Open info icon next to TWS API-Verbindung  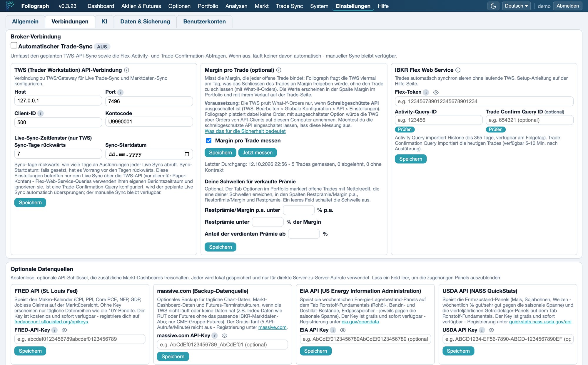(126, 70)
